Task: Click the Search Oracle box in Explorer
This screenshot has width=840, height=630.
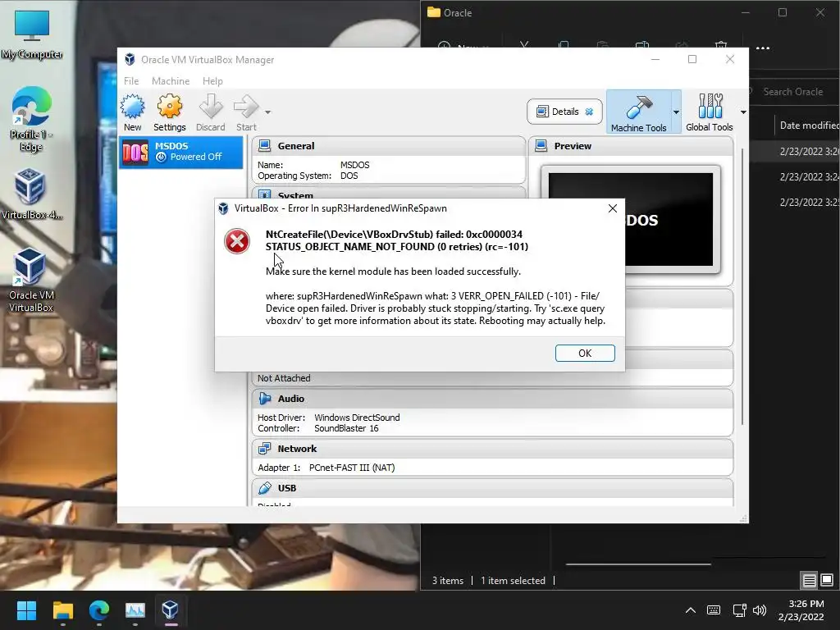Action: click(x=793, y=92)
